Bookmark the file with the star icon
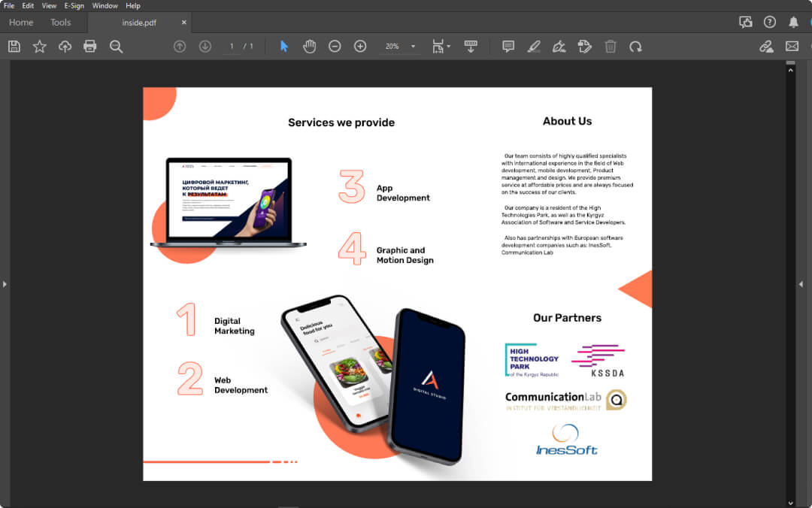 (39, 47)
